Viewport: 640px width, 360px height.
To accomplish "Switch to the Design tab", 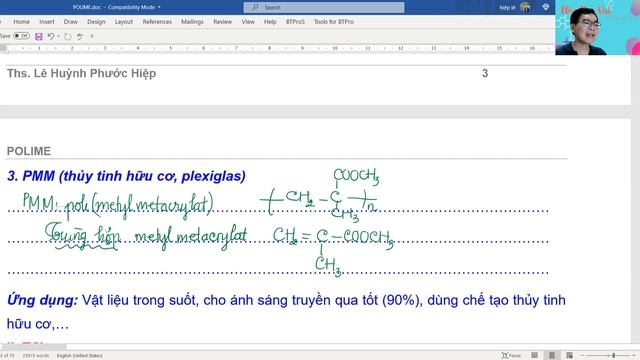I will pos(96,22).
